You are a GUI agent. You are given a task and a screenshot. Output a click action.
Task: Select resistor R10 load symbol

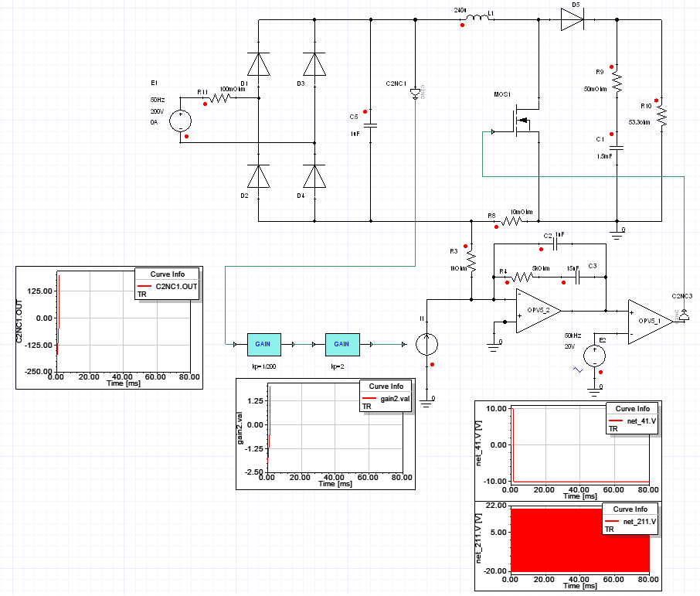pos(661,115)
